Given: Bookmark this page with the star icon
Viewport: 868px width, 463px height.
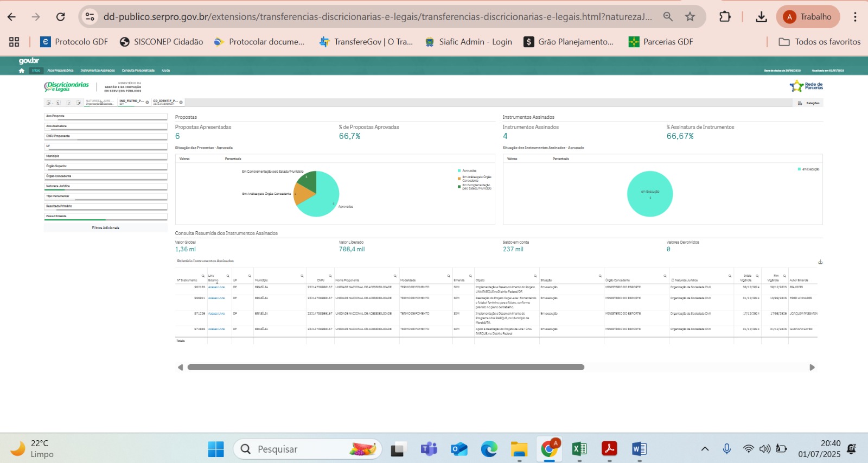Looking at the screenshot, I should pyautogui.click(x=690, y=17).
